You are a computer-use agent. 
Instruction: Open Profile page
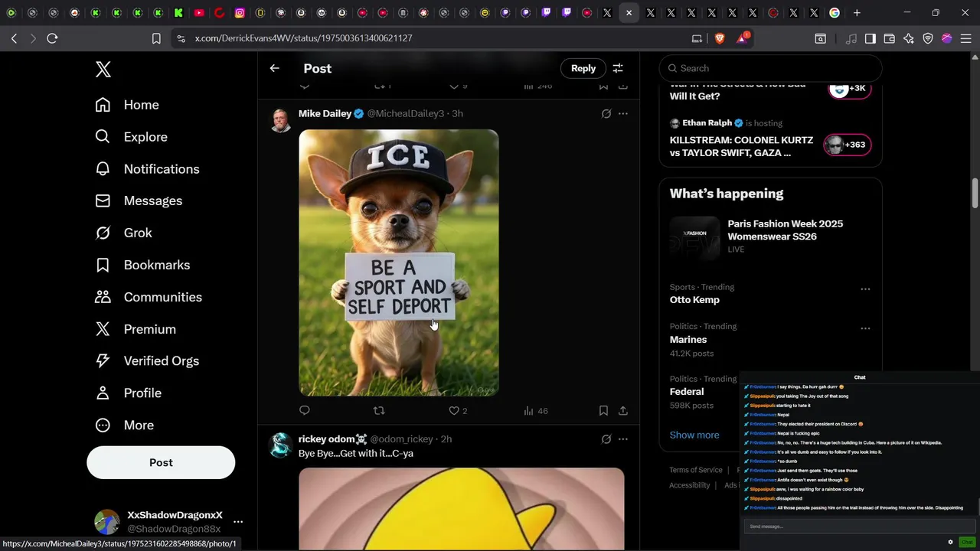click(x=129, y=393)
